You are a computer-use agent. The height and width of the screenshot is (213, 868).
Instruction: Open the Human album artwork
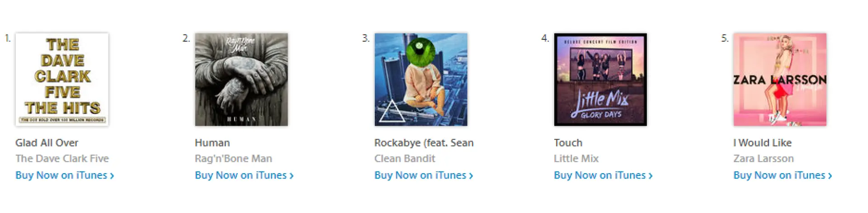(x=241, y=80)
